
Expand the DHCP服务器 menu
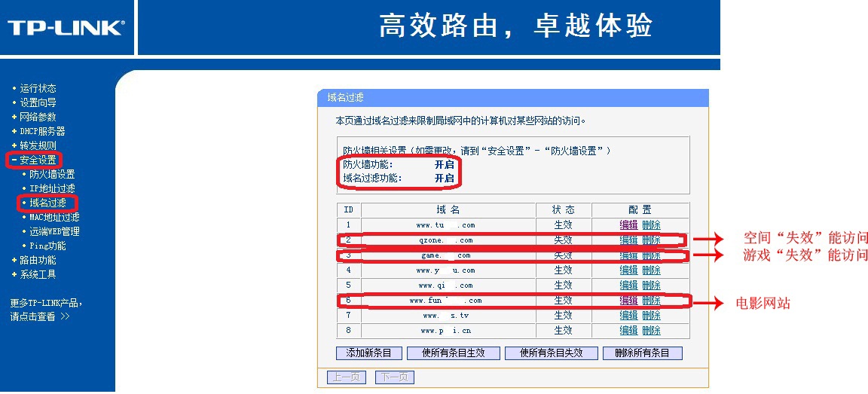pos(42,131)
